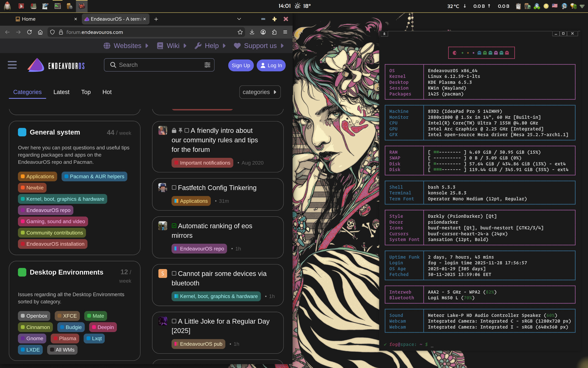Viewport: 588px width, 368px height.
Task: Switch to the Latest tab
Action: [x=61, y=92]
